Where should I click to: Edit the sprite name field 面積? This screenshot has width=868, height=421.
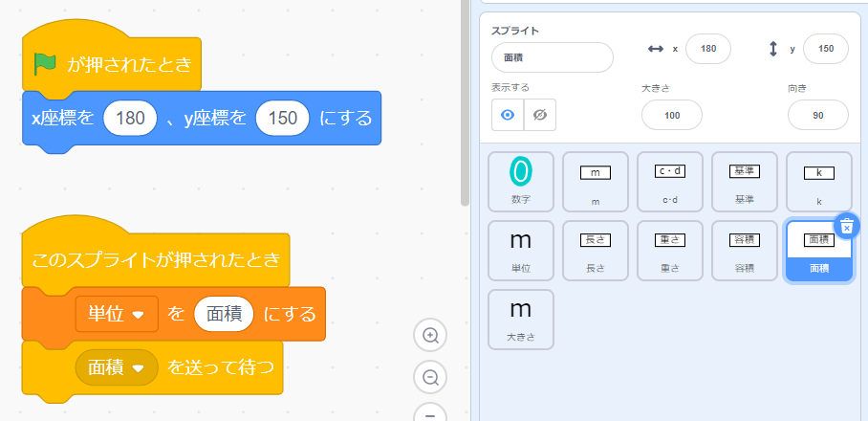pos(552,57)
